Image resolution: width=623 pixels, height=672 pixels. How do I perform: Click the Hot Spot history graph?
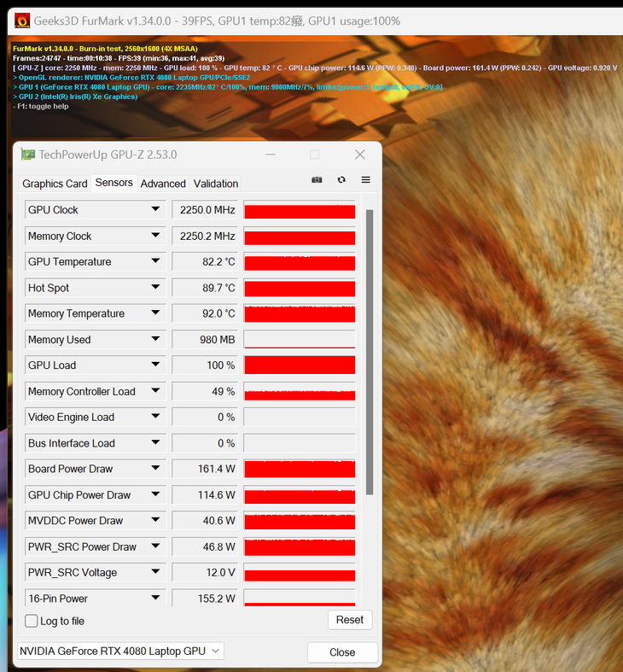pos(300,288)
